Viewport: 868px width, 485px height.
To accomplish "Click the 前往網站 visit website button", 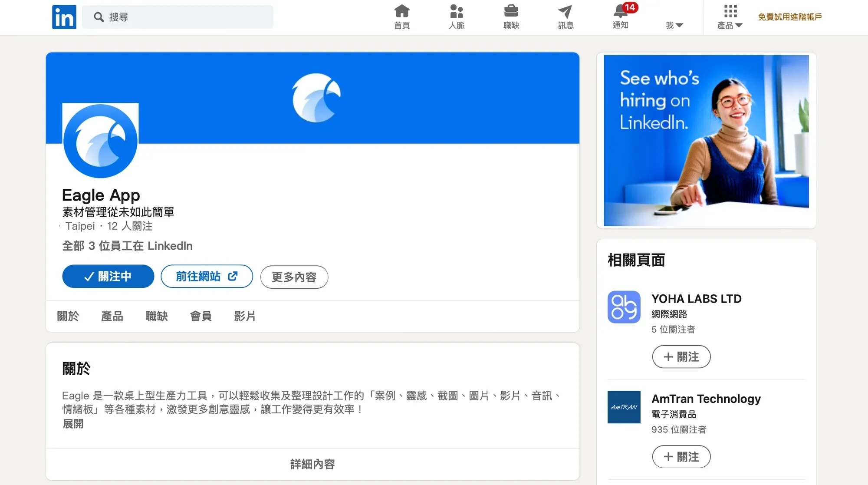I will coord(207,277).
